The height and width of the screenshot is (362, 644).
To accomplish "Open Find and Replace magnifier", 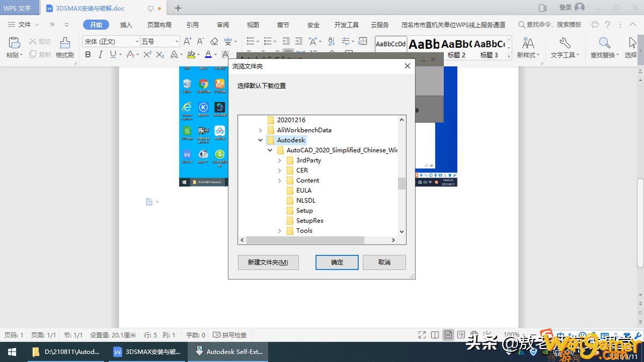I will [x=605, y=43].
